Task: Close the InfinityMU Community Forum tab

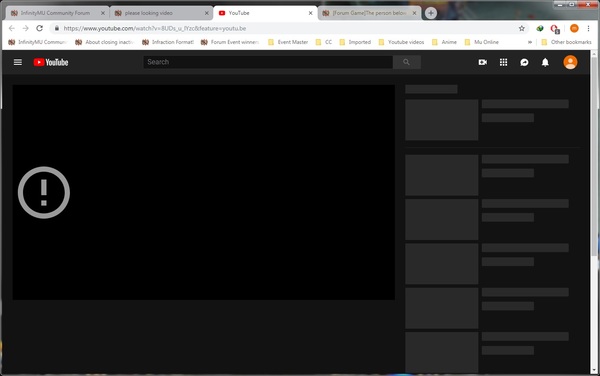Action: click(103, 13)
